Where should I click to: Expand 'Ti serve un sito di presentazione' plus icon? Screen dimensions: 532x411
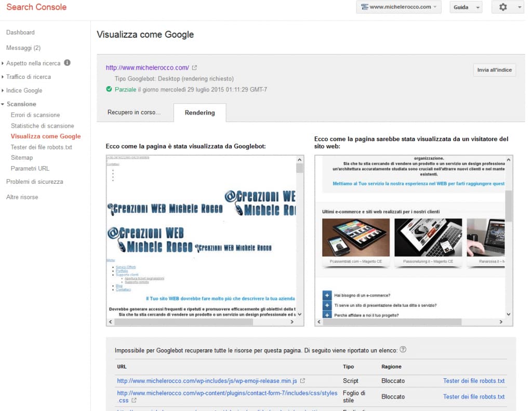[327, 305]
